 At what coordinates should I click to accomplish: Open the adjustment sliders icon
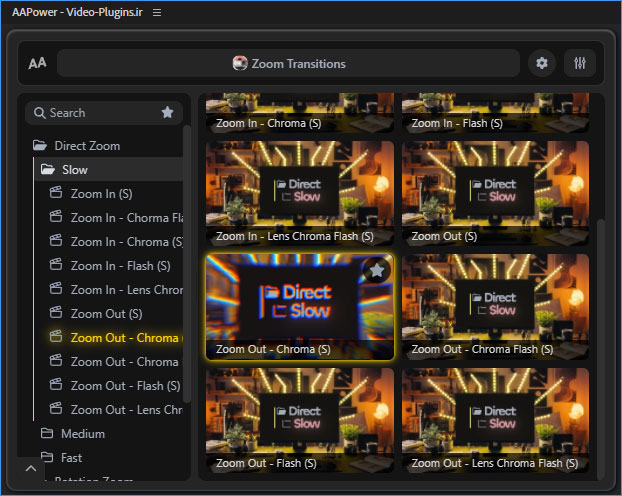point(580,63)
